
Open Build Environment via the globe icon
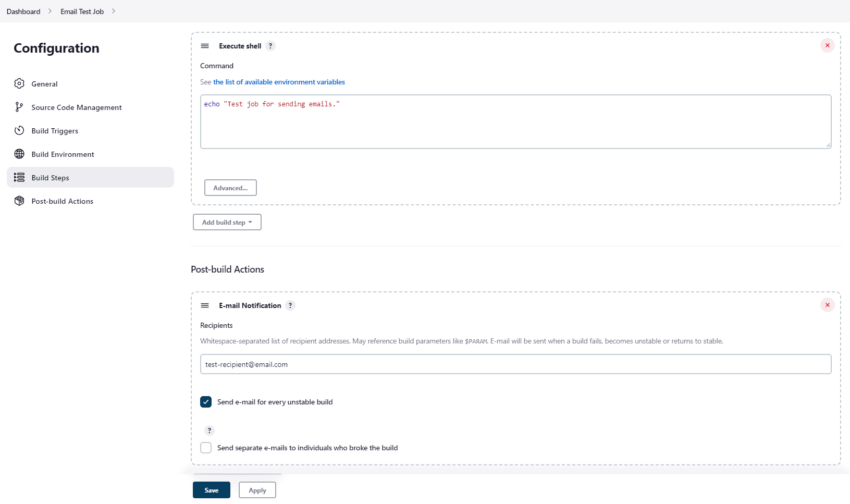19,154
